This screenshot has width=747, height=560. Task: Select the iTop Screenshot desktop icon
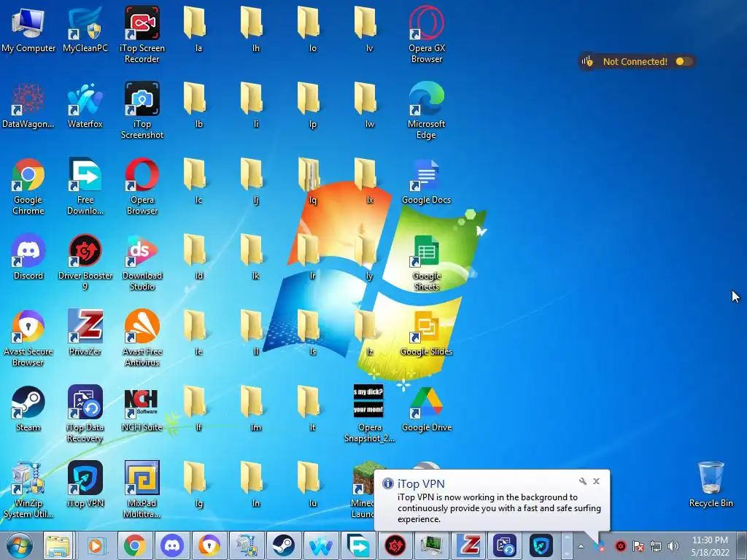(142, 111)
